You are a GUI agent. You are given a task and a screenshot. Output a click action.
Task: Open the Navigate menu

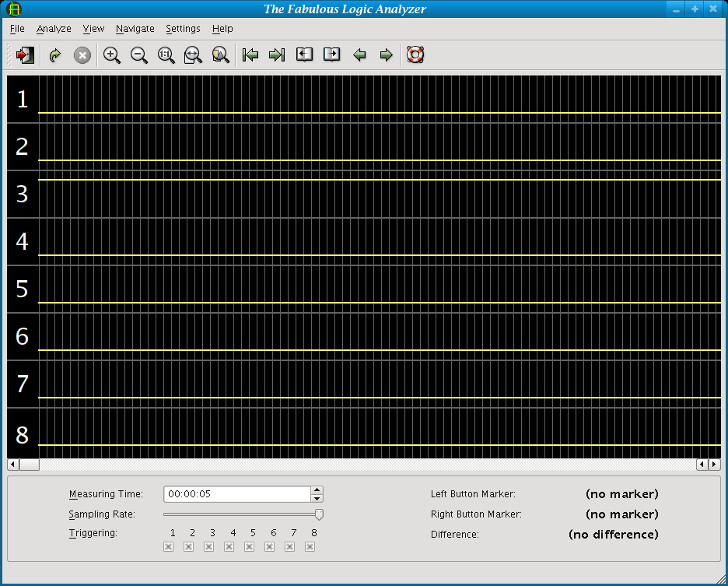tap(135, 29)
